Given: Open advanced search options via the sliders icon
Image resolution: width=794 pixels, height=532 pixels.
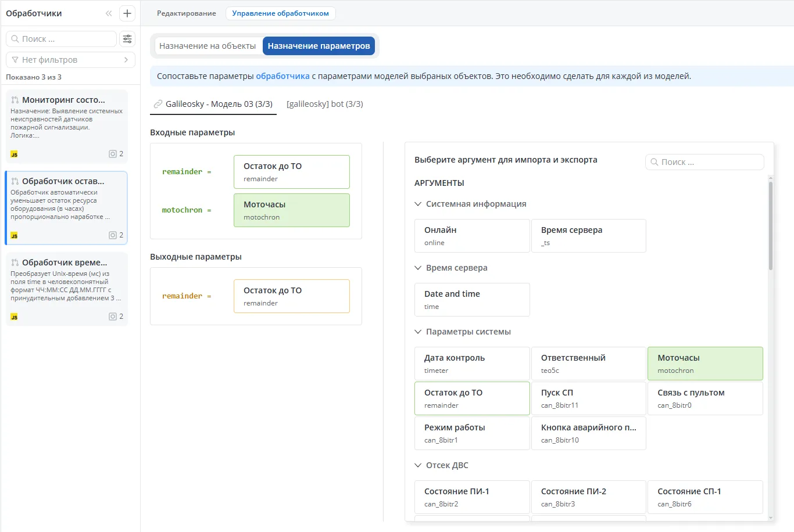Looking at the screenshot, I should [127, 38].
